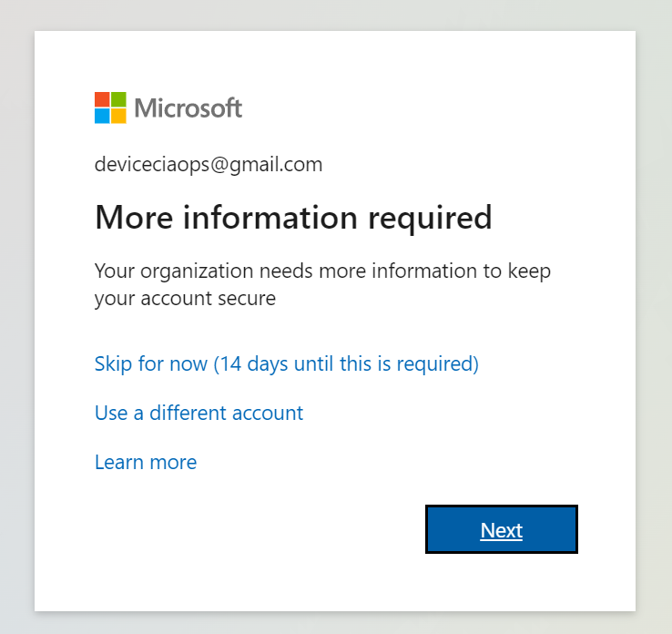Click the blue square of Microsoft logo
672x634 pixels.
[102, 116]
